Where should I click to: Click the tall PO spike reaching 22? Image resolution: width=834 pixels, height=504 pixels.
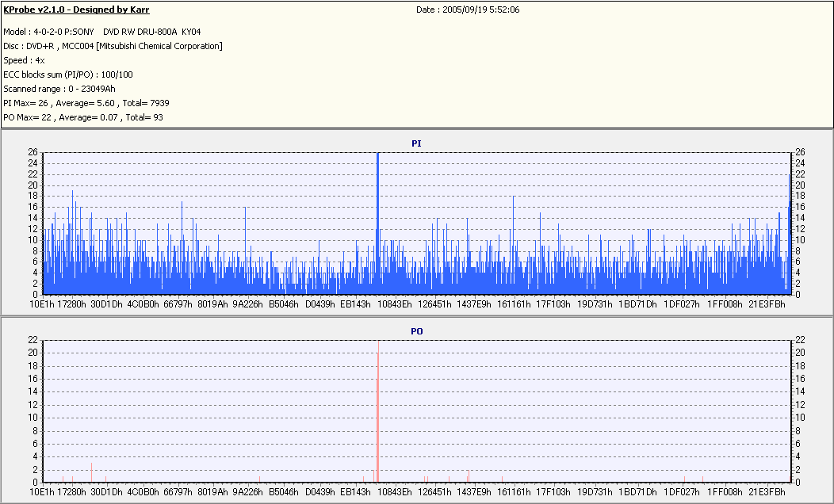[378, 412]
